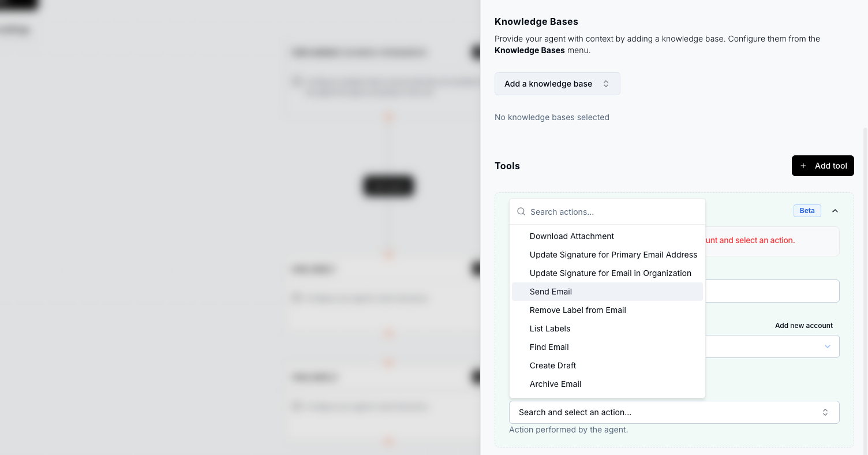Click the "Add new account" link
This screenshot has width=868, height=455.
point(804,325)
